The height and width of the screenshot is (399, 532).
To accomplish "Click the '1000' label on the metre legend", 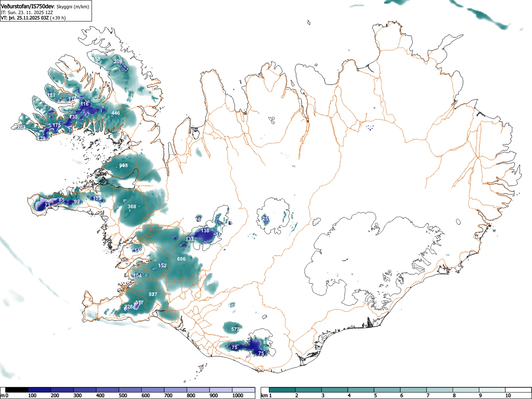I will (x=238, y=396).
